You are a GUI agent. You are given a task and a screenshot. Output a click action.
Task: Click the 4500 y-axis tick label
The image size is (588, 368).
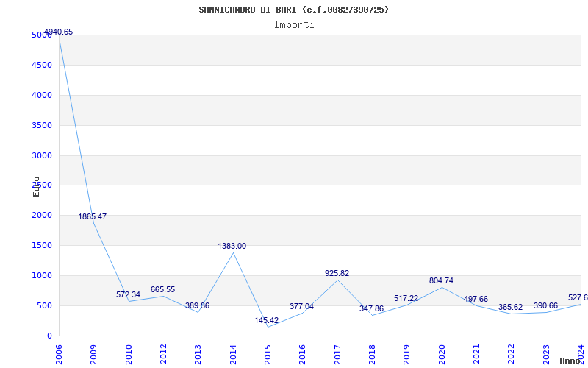pyautogui.click(x=42, y=66)
